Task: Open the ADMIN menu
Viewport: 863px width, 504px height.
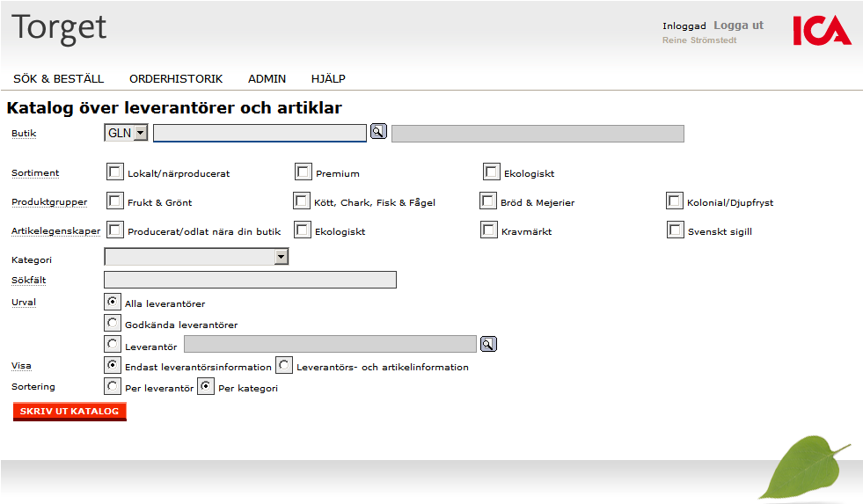Action: [x=267, y=78]
